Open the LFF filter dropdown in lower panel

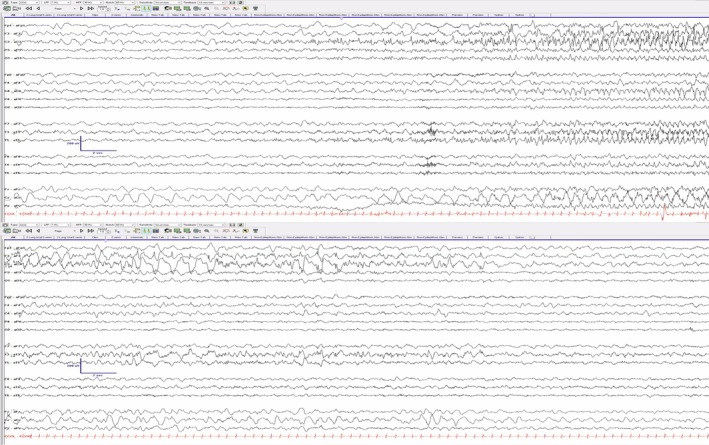tap(61, 225)
